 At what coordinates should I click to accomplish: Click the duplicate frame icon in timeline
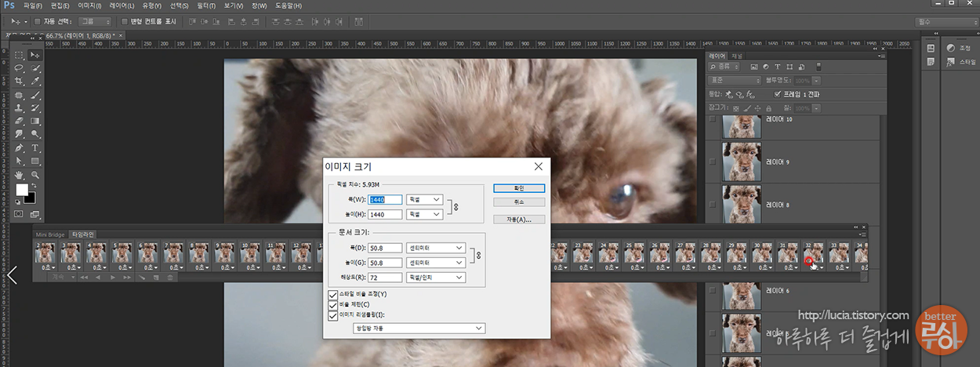(x=156, y=278)
